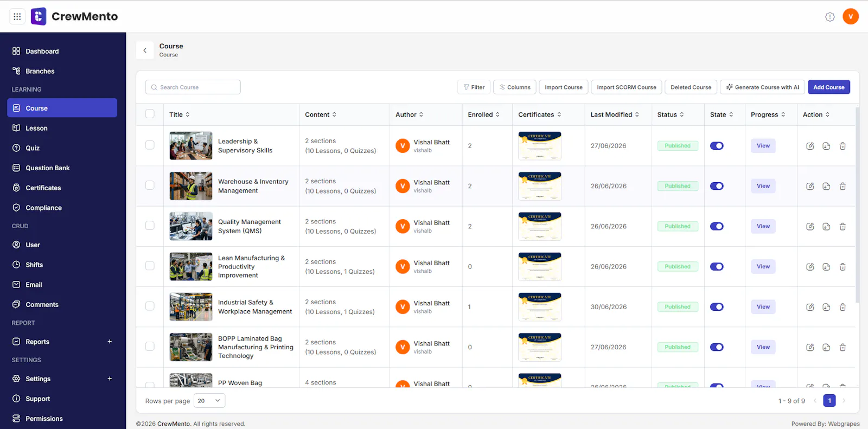
Task: Sort the table by Enrolled column
Action: 484,114
